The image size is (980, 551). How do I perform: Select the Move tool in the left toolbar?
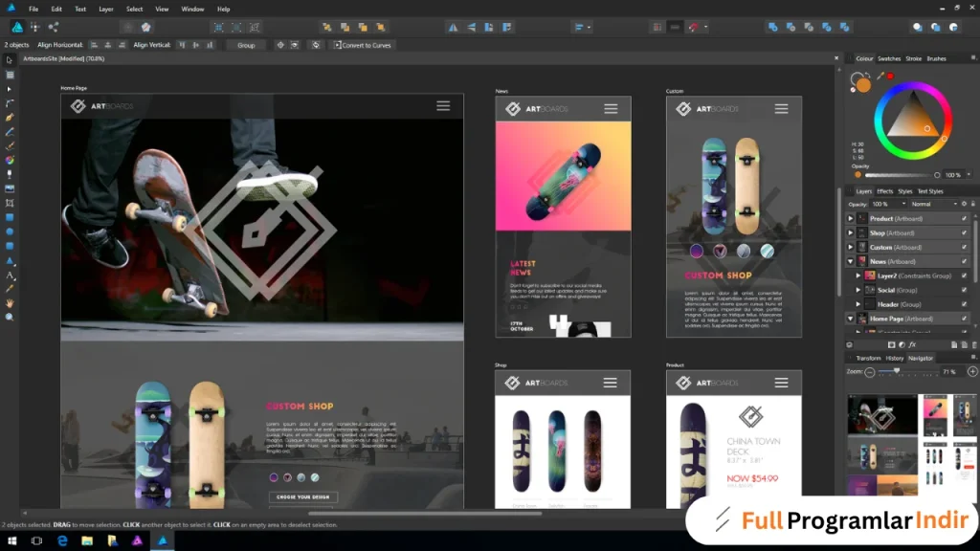pos(10,60)
